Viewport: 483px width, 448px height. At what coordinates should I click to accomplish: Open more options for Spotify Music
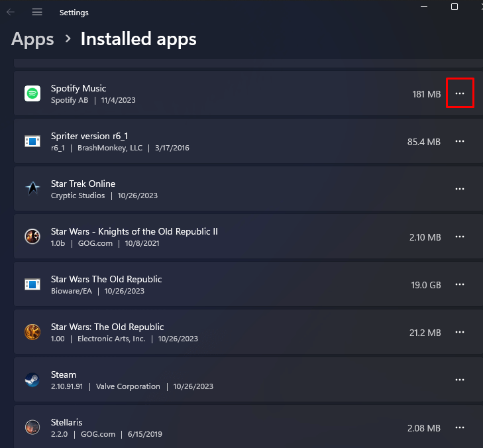click(460, 93)
